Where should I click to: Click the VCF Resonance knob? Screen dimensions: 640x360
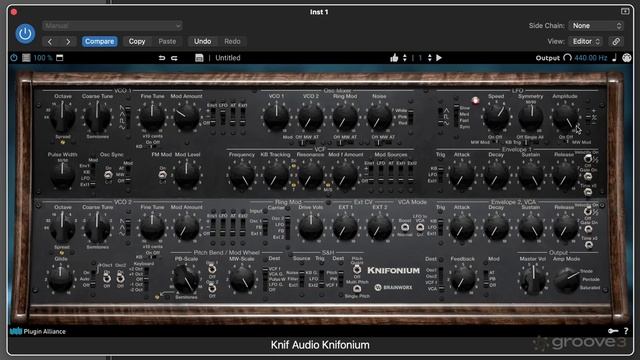[x=311, y=176]
